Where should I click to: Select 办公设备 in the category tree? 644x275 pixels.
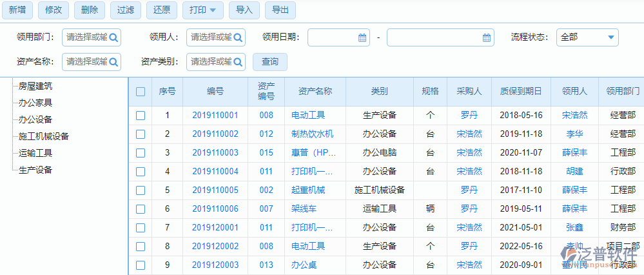point(35,119)
